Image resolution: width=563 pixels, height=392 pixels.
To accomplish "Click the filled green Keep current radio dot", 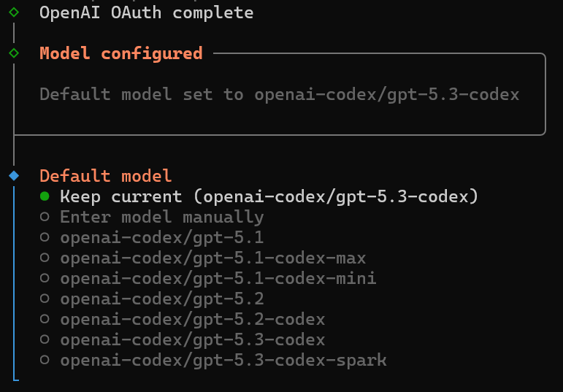I will coord(45,196).
